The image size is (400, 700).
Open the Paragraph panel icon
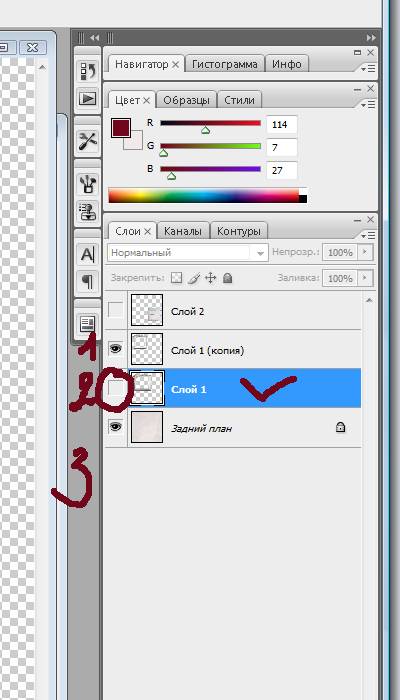click(88, 281)
